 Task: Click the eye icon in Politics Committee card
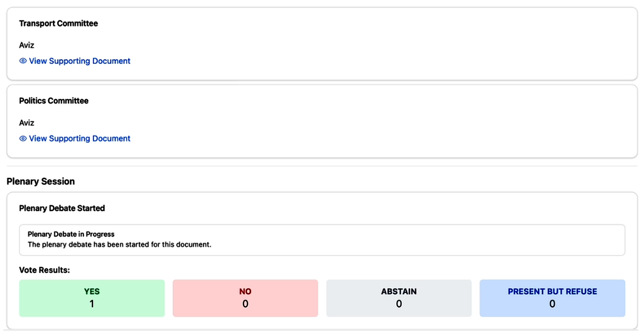tap(23, 138)
